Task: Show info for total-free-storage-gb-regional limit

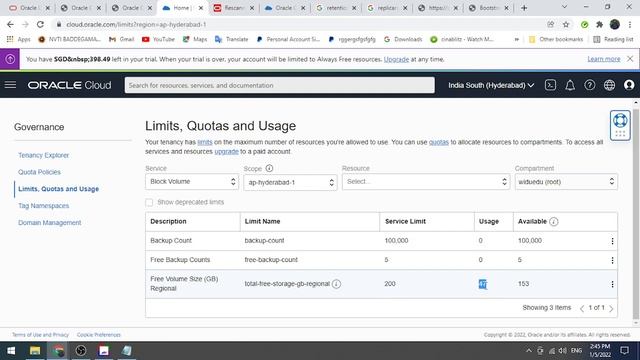Action: coord(336,284)
